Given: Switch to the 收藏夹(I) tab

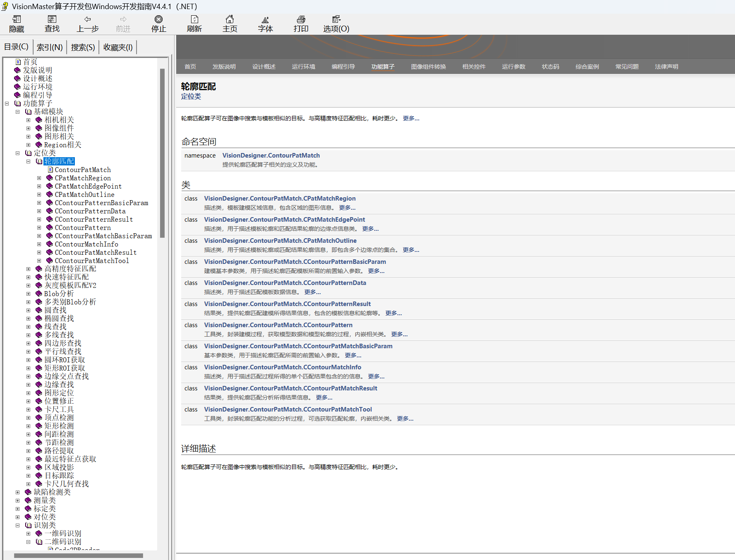Looking at the screenshot, I should (x=118, y=47).
